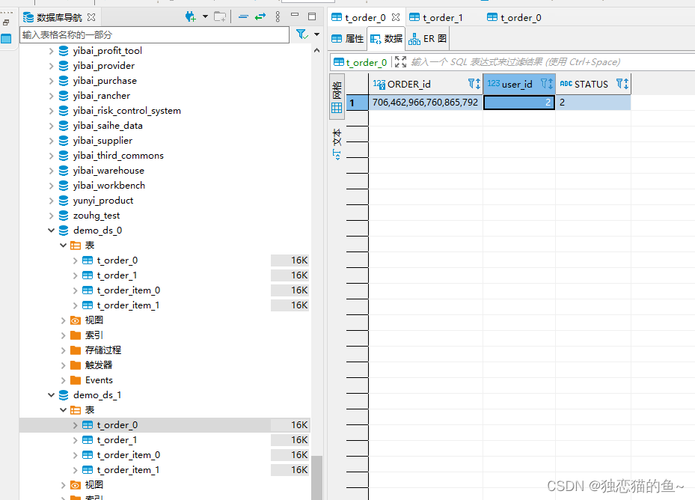Open the 数据 data sub-tab
The width and height of the screenshot is (695, 500).
click(x=387, y=39)
